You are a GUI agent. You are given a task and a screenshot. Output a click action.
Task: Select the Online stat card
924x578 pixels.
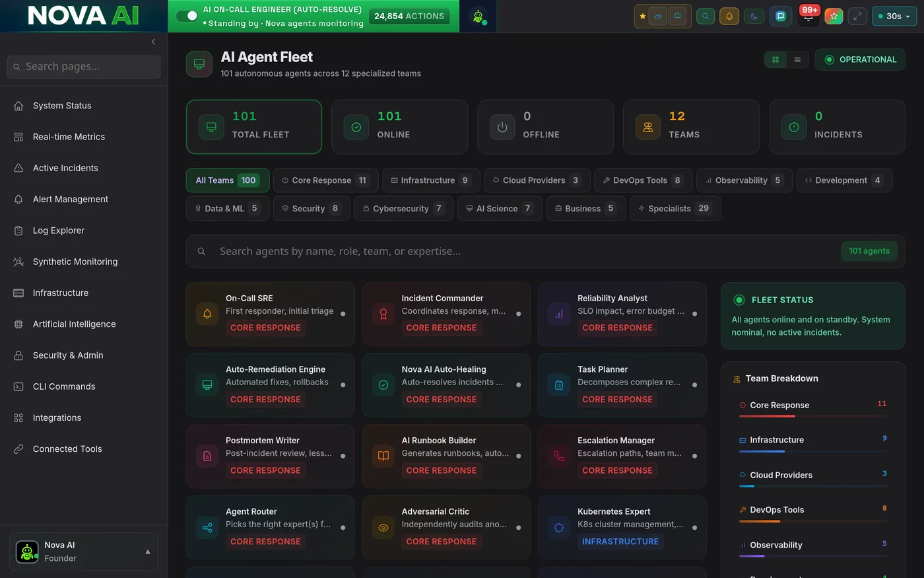[x=400, y=127]
